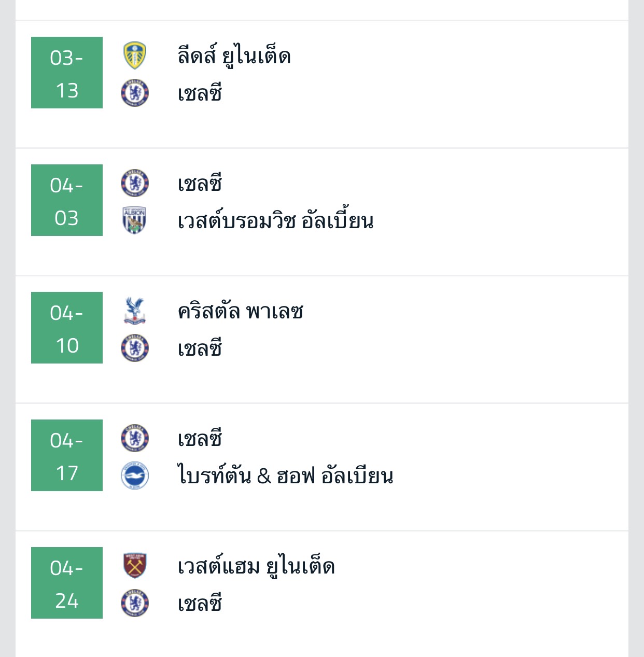Image resolution: width=644 pixels, height=657 pixels.
Task: Select the green 04-03 date badge
Action: (x=67, y=200)
